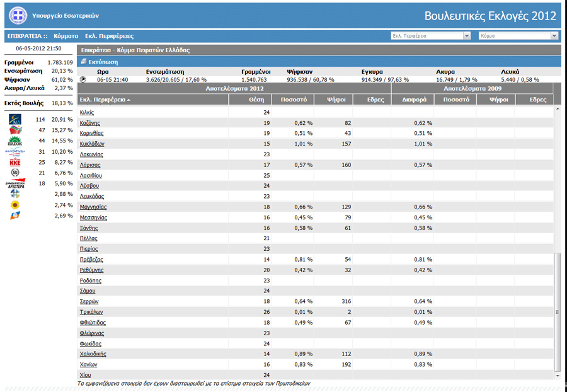
Task: Open the Εκλ. Περιφέρειες menu item
Action: point(109,36)
